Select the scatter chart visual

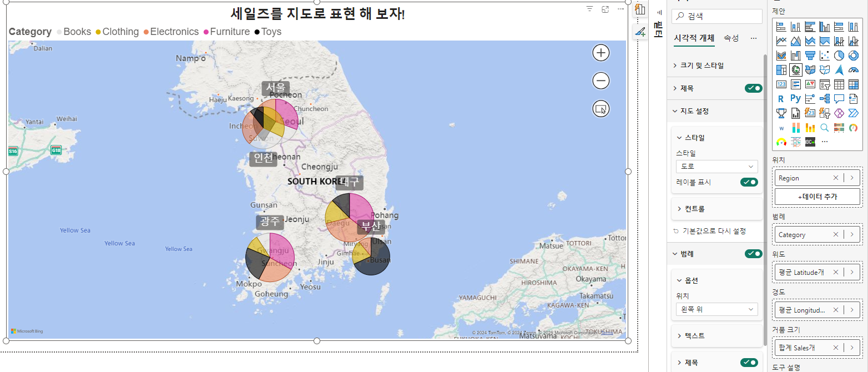tap(824, 56)
